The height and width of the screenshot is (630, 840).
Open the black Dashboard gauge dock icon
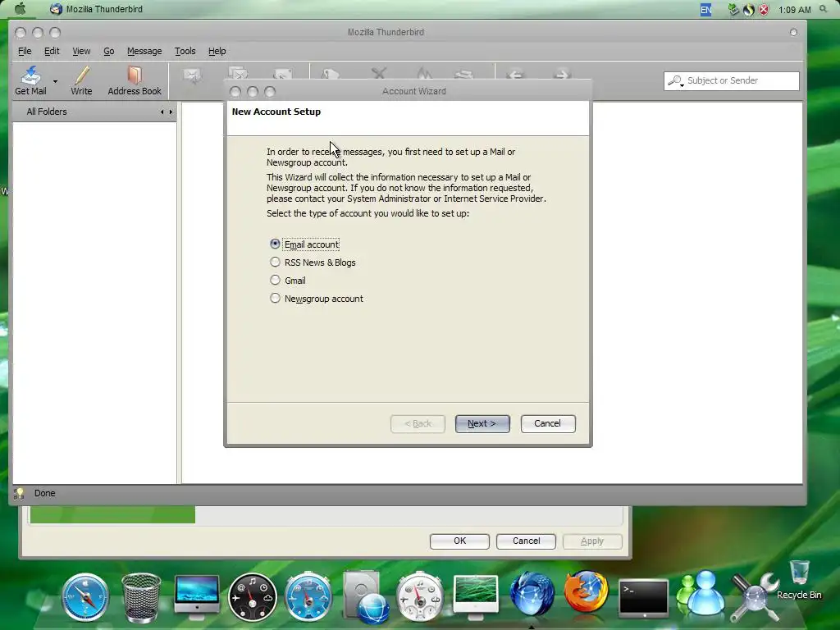253,597
